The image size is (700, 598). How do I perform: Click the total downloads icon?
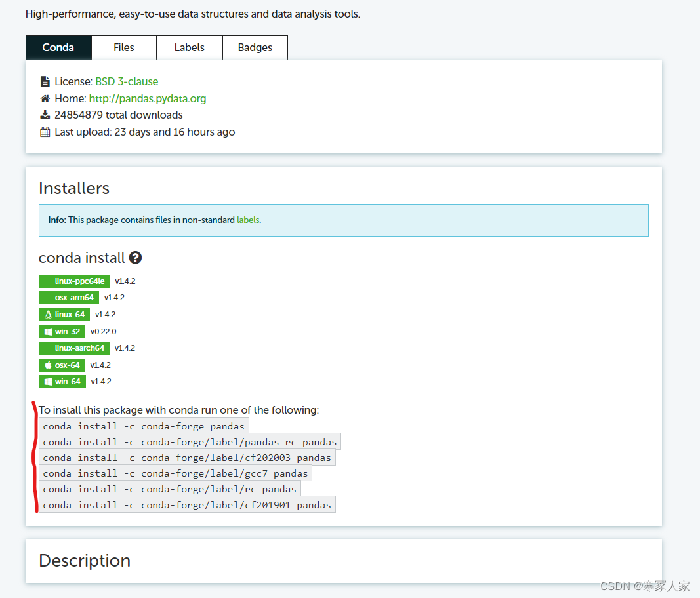(x=45, y=115)
